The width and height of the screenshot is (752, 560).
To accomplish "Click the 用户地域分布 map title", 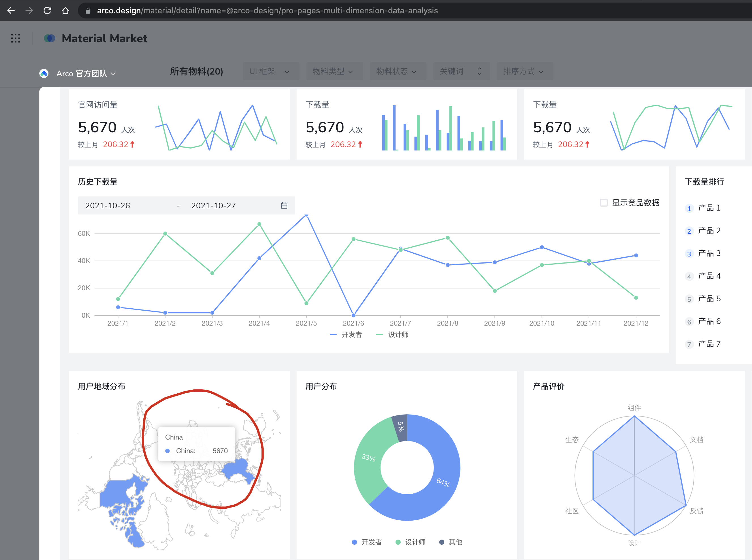I will tap(102, 386).
